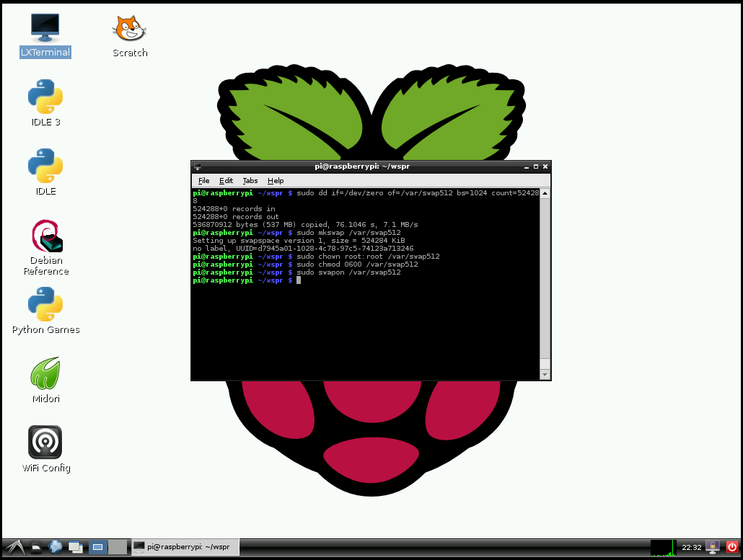Click the 'Setting up swapspace version 1' line
Viewport: 743px width, 560px height.
point(299,241)
